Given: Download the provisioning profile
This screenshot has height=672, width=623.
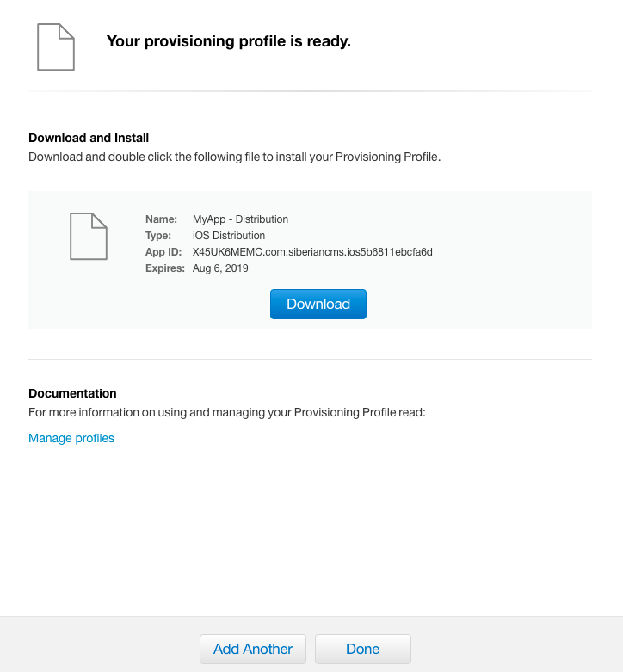Looking at the screenshot, I should pos(318,304).
